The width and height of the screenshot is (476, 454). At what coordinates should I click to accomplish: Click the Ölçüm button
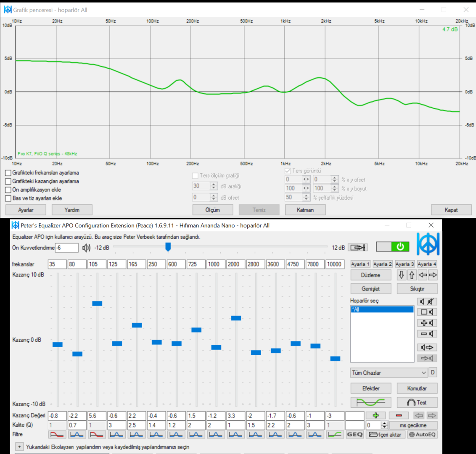pyautogui.click(x=213, y=210)
